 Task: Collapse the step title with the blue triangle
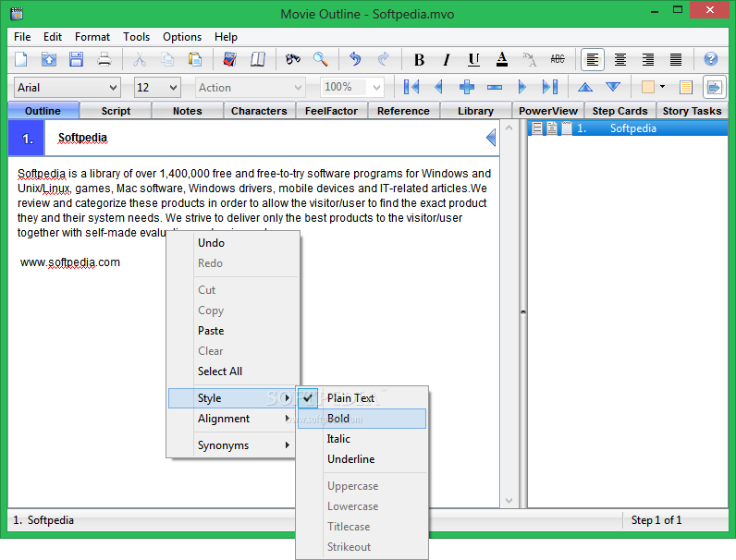point(491,138)
